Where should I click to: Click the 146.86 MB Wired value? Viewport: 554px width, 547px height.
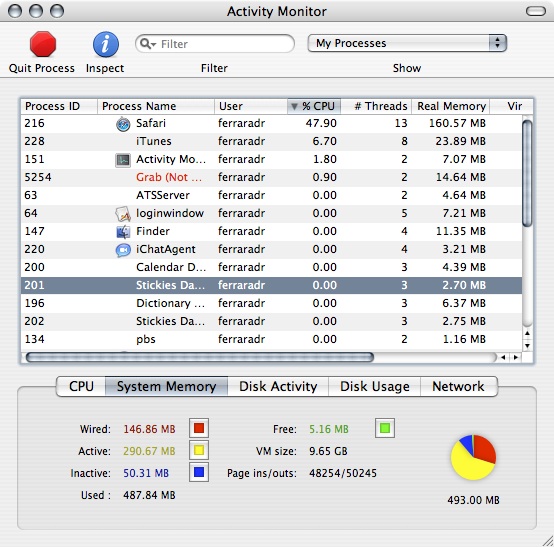[x=149, y=429]
